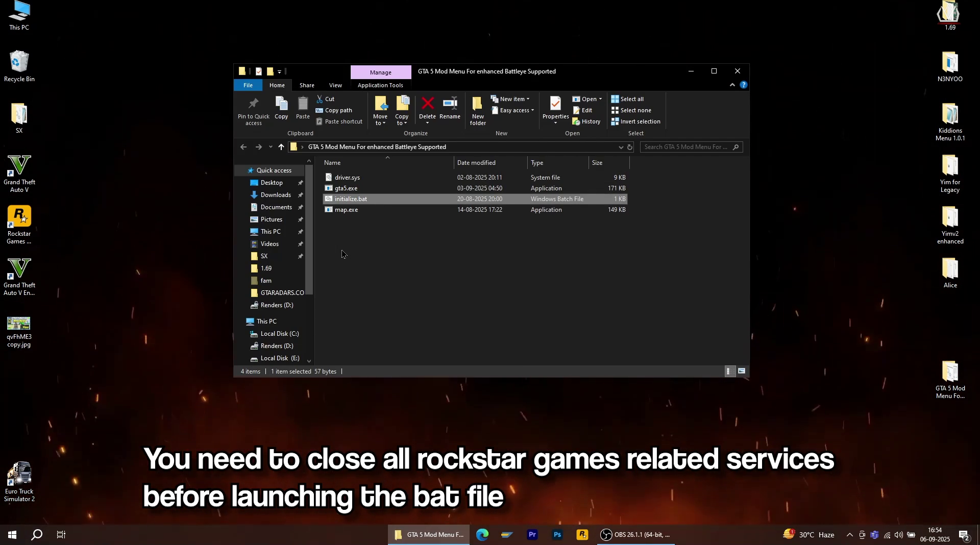Click Invert selection button

pos(636,121)
